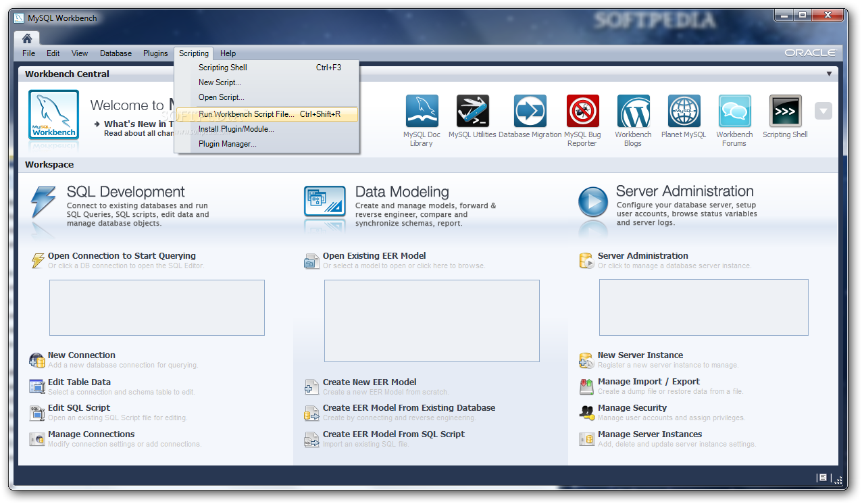Choose New Script... menu entry
The height and width of the screenshot is (504, 862).
267,82
